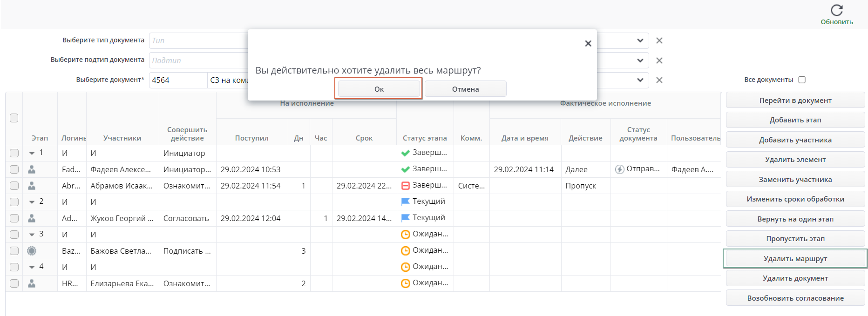Close the delete route confirmation dialog
Screen dimensions: 868x316
[x=588, y=43]
